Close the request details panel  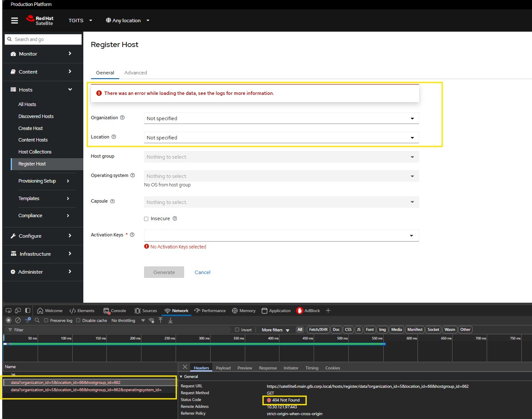click(185, 367)
